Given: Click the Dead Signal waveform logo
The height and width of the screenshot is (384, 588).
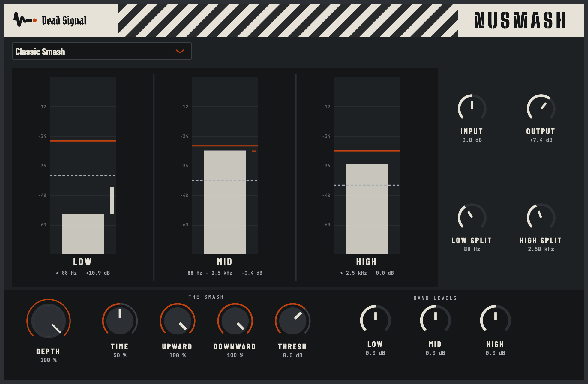Looking at the screenshot, I should tap(25, 20).
